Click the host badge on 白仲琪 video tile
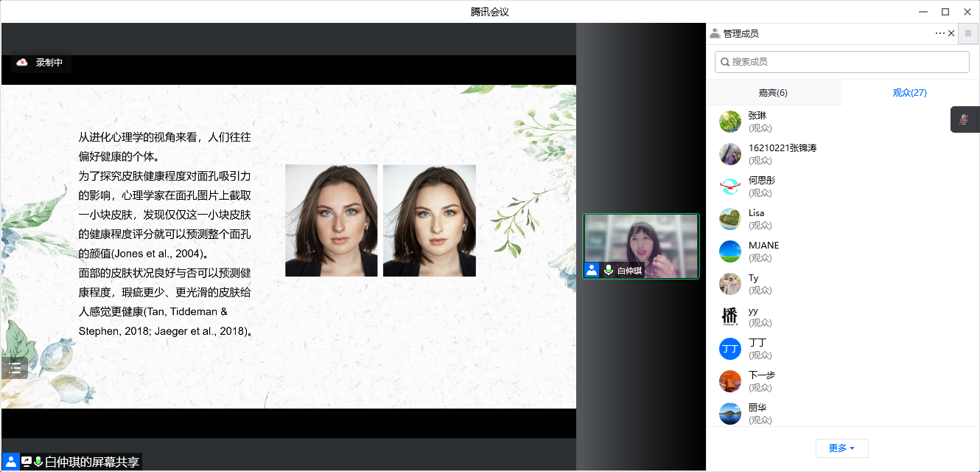This screenshot has height=472, width=980. click(x=592, y=270)
